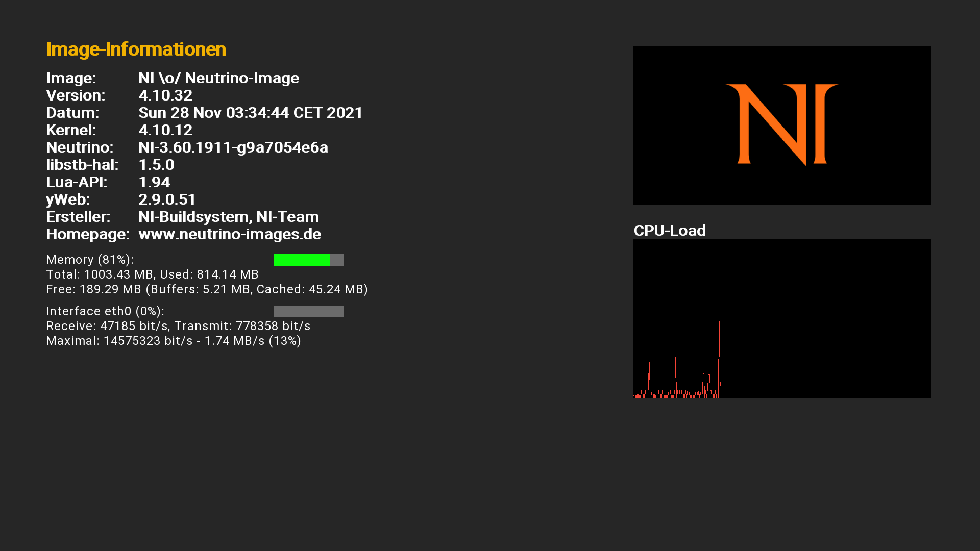Click the Maximal bit/s network rate line

click(174, 341)
